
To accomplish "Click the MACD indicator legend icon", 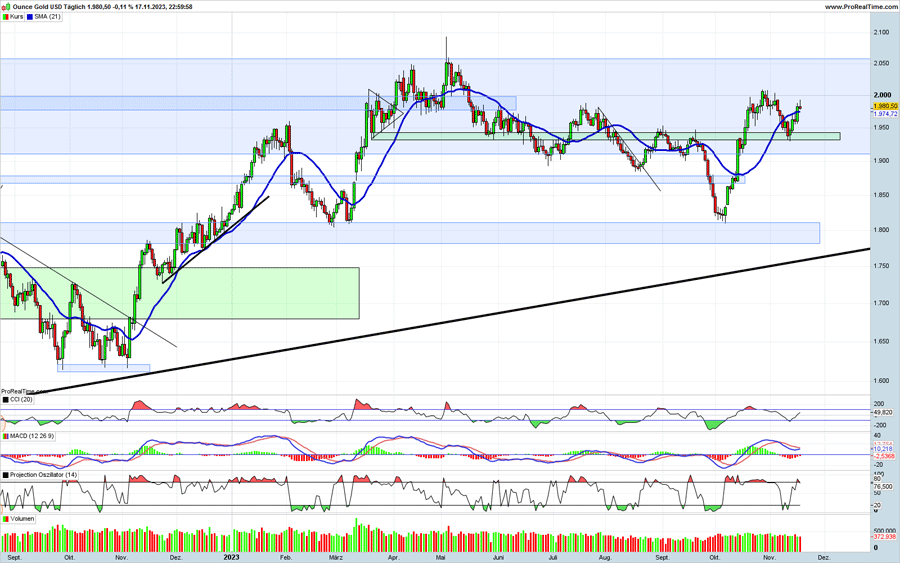I will point(5,436).
